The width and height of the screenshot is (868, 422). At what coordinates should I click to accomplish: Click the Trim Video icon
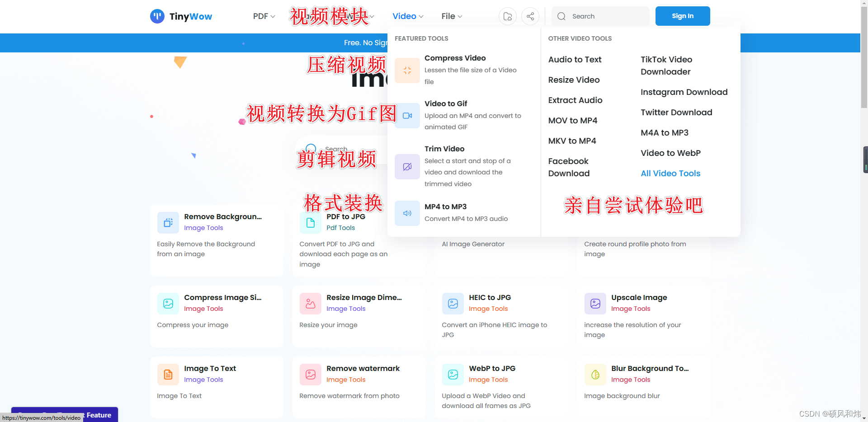point(407,167)
